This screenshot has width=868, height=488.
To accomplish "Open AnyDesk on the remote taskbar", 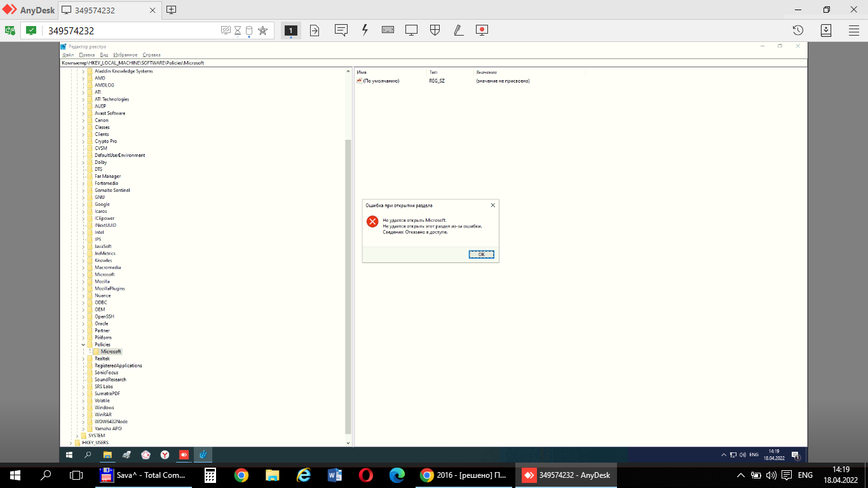I will [x=184, y=455].
